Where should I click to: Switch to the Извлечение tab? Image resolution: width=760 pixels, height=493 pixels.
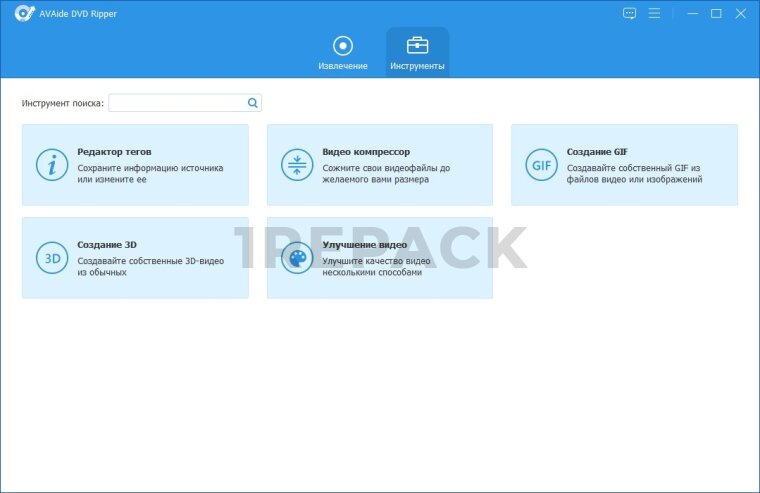pos(343,53)
